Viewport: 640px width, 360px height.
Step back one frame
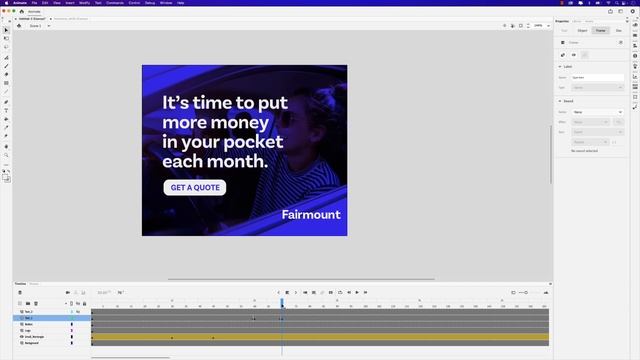pyautogui.click(x=349, y=293)
